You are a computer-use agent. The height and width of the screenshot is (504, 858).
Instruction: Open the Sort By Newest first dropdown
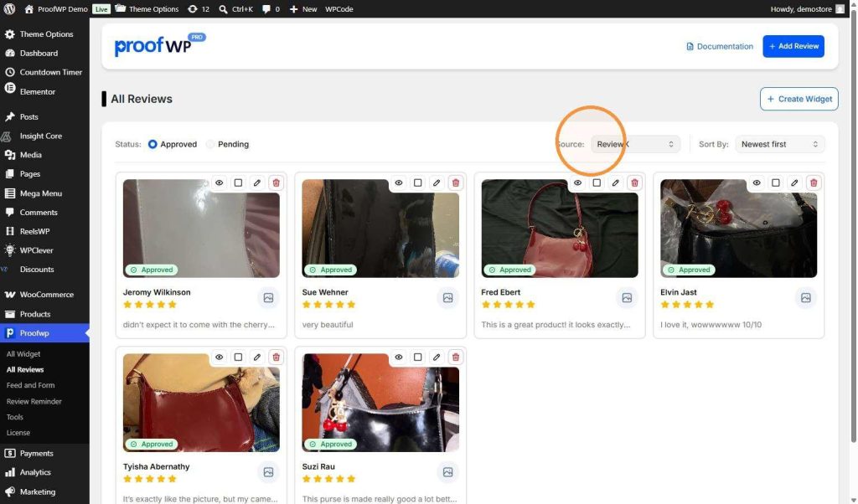(780, 144)
